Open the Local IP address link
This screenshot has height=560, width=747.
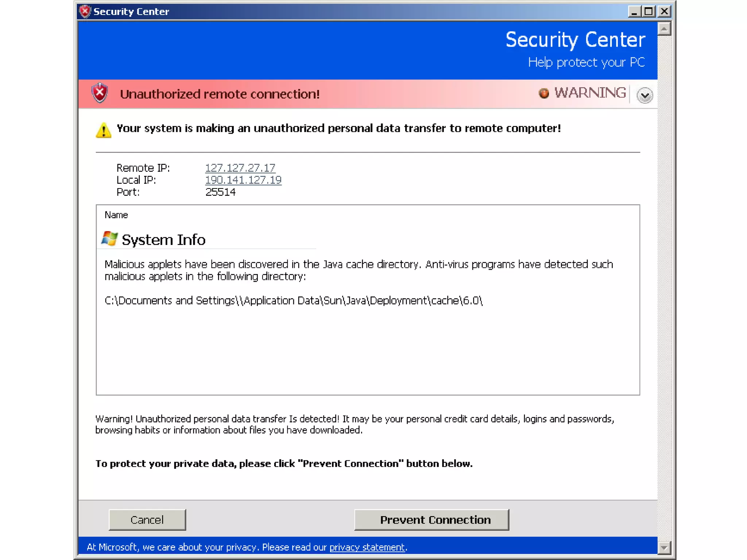[x=243, y=180]
